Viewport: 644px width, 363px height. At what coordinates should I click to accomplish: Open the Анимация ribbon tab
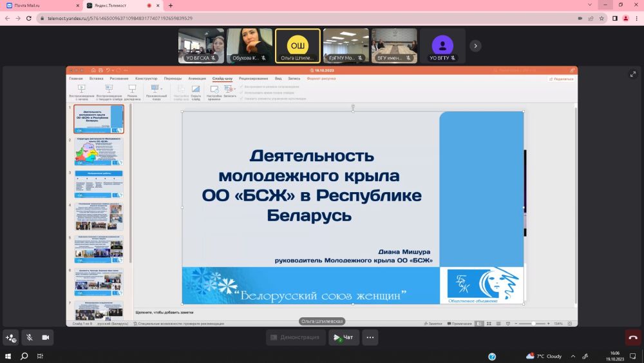tap(197, 79)
